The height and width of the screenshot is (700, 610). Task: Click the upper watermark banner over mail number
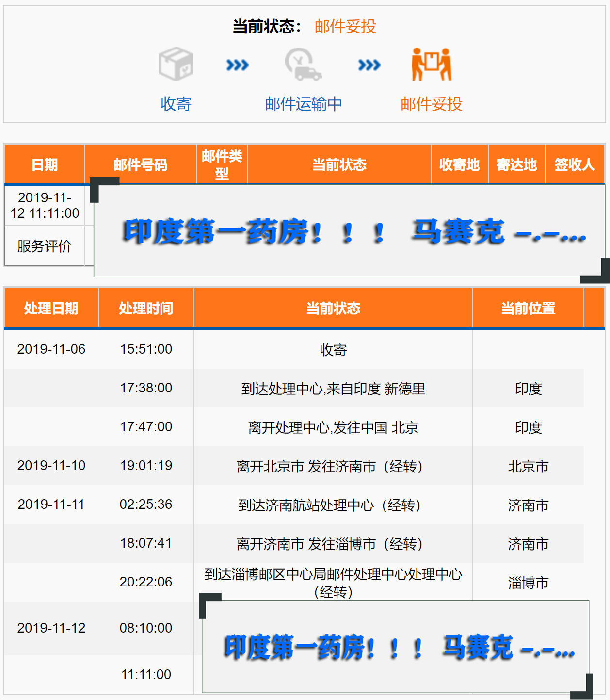point(349,231)
